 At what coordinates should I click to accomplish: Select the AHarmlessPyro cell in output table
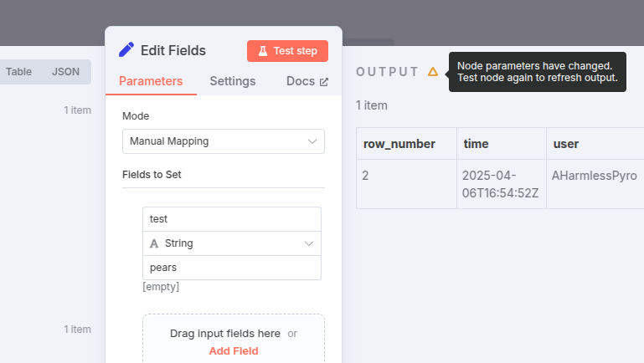595,176
